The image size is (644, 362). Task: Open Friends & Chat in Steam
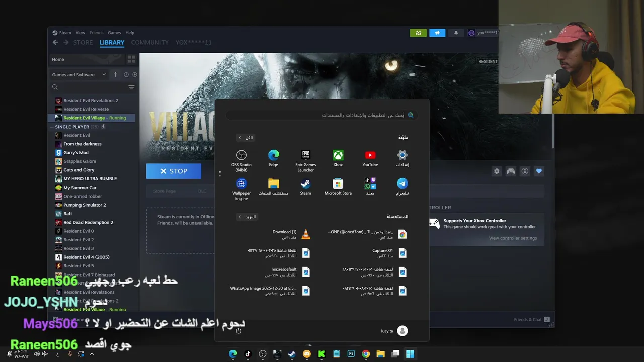pyautogui.click(x=532, y=319)
